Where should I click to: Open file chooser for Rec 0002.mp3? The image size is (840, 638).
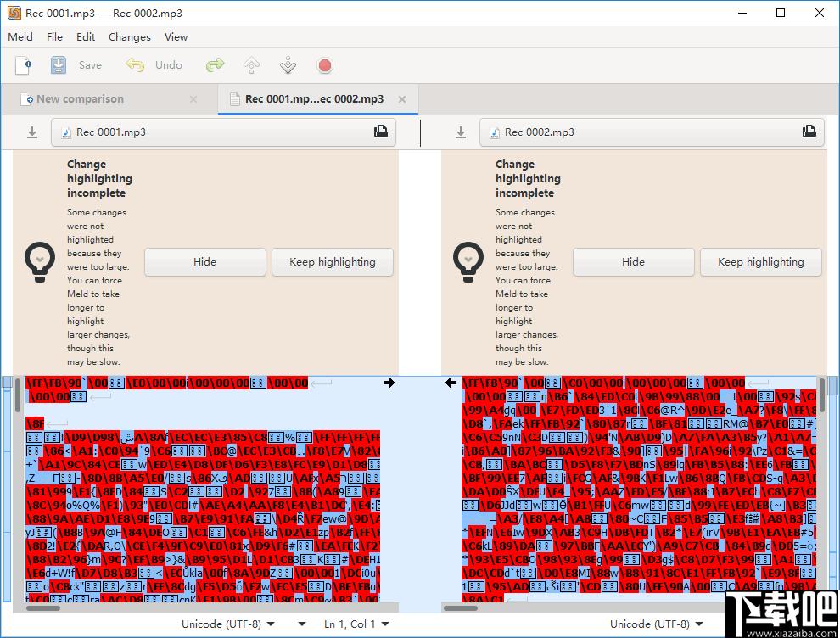coord(652,132)
